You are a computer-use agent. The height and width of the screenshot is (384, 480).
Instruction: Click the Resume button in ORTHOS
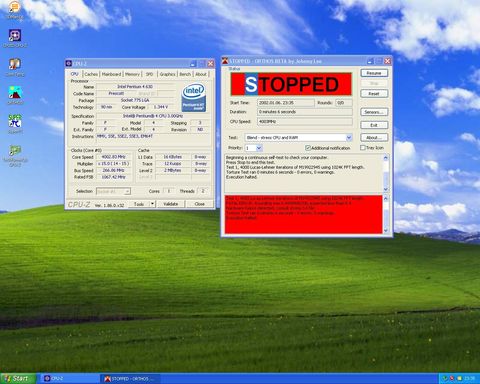(374, 73)
